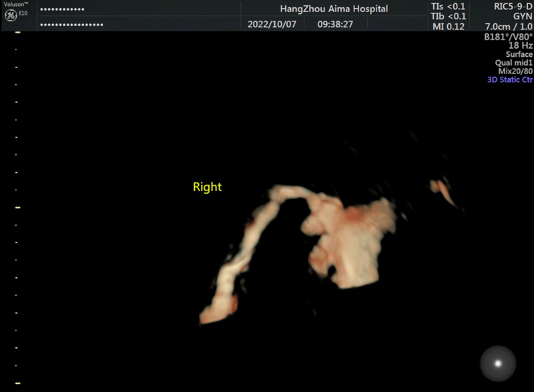Click the small tissue fragment at upper right
Viewport: 534px width, 392px height.
click(443, 190)
